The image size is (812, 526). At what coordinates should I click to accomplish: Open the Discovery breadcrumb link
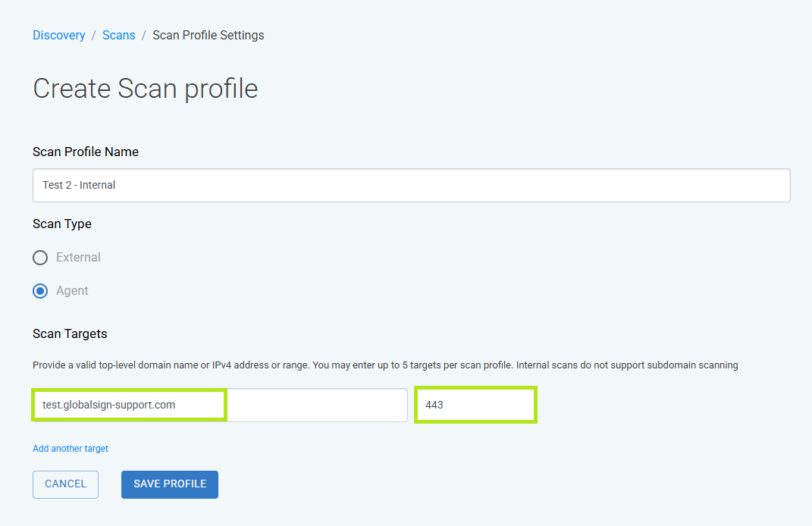58,35
